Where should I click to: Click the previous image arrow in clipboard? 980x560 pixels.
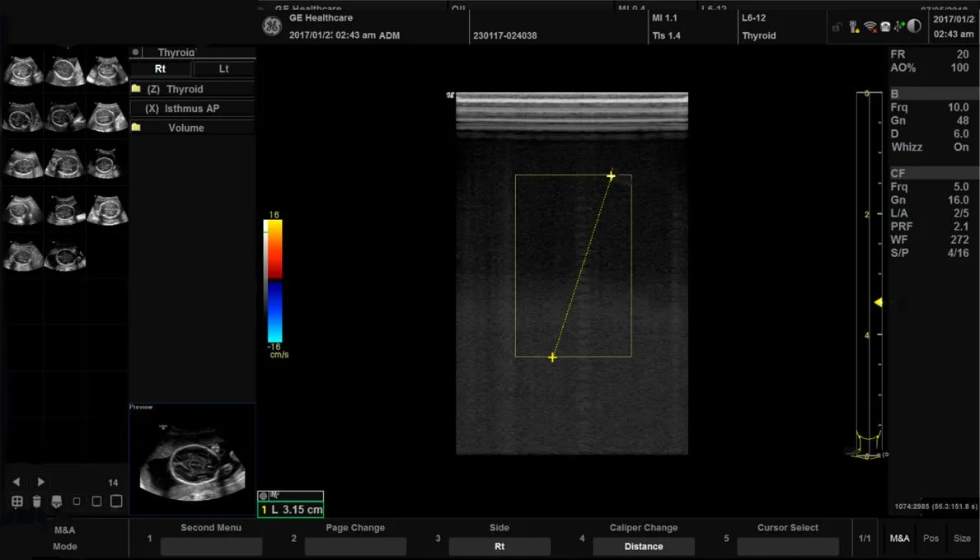coord(16,482)
